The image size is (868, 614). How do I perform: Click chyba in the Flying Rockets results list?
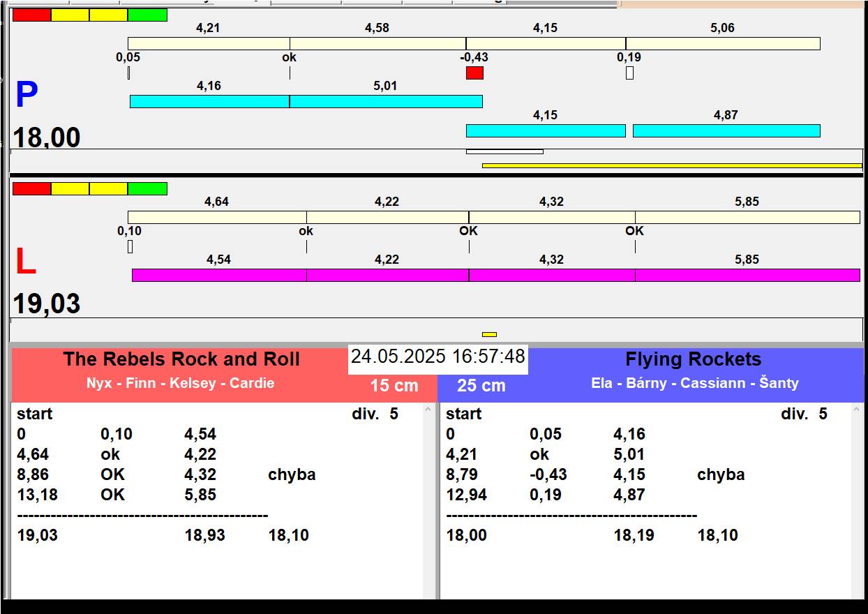[x=721, y=474]
